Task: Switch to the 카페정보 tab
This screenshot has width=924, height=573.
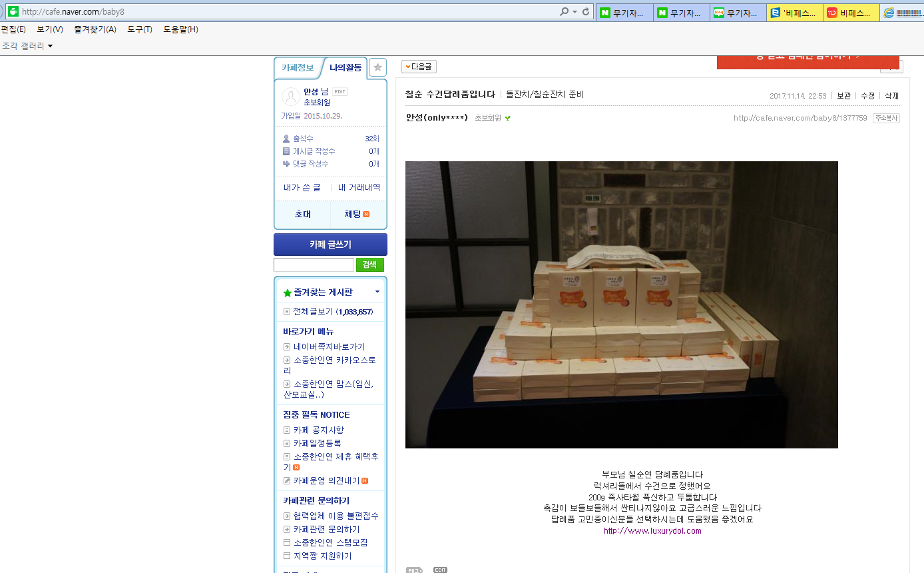Action: point(298,67)
